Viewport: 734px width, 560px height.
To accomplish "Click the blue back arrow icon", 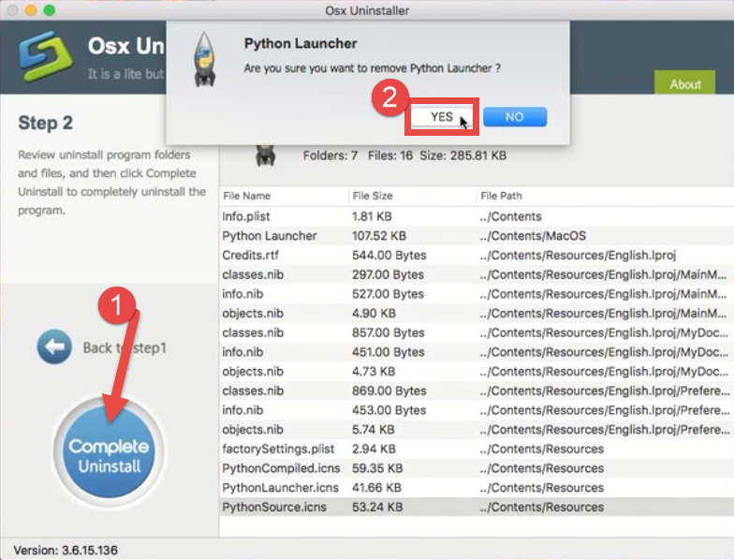I will point(54,347).
